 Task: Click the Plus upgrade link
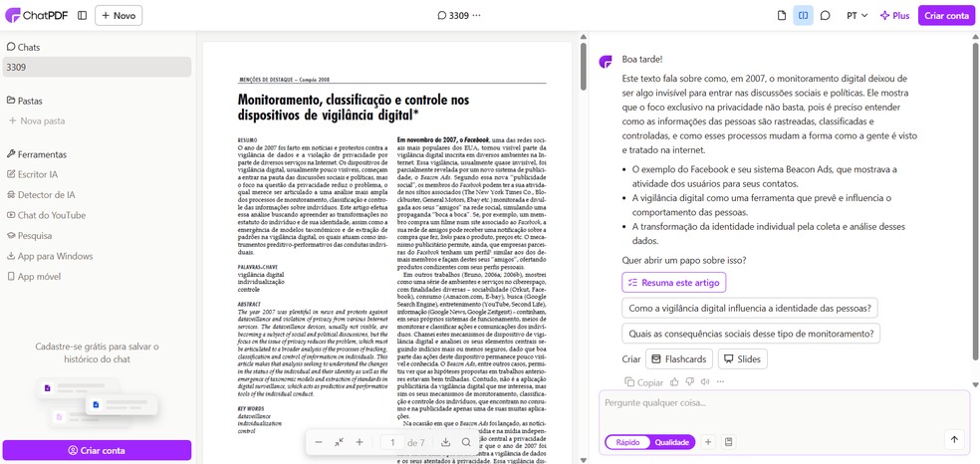(895, 16)
